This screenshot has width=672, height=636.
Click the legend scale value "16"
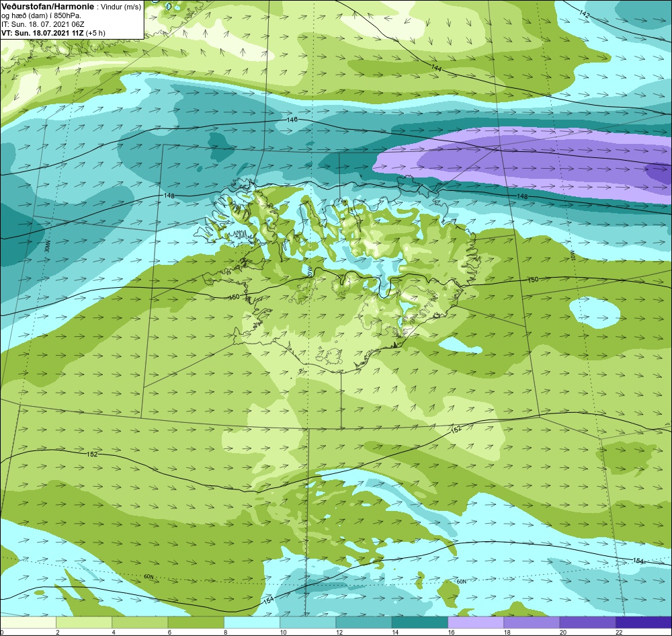click(x=451, y=632)
